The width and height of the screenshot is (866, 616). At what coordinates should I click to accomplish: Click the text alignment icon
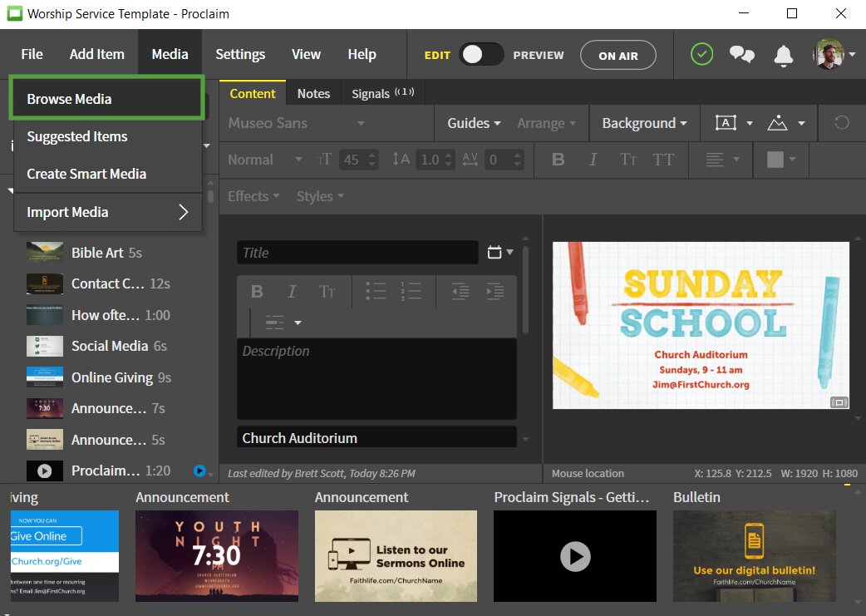[x=715, y=160]
